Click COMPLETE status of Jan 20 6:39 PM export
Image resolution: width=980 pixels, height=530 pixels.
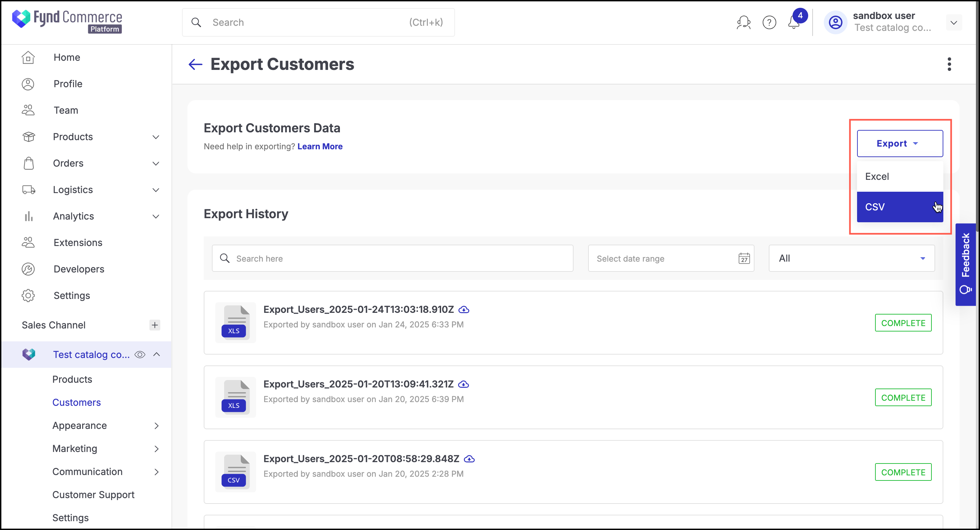pyautogui.click(x=903, y=398)
